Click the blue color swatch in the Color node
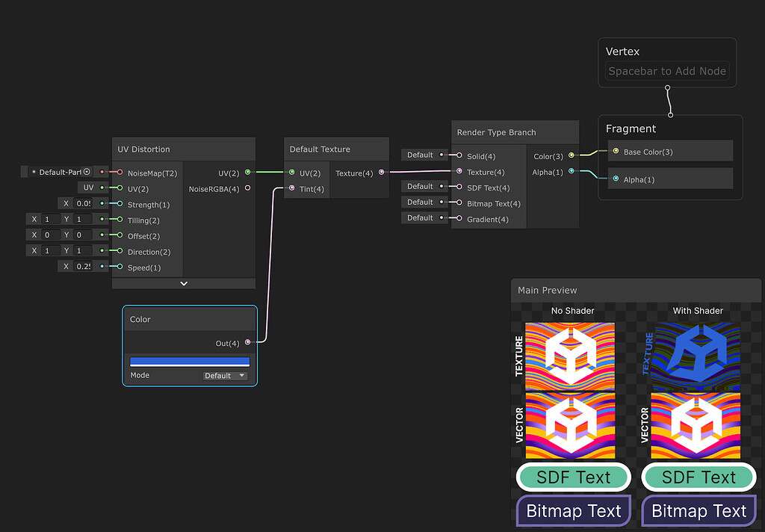Screen dimensions: 765x532 (189, 361)
